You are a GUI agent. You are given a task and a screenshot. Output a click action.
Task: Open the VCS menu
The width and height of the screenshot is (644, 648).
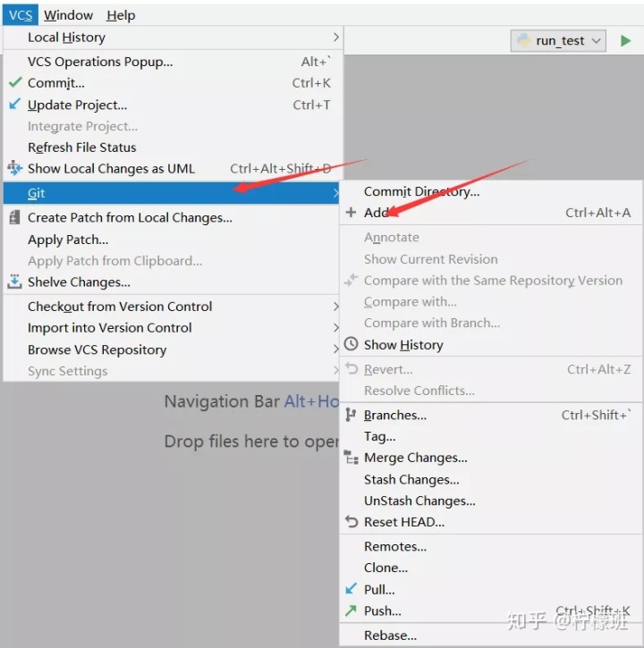point(21,15)
